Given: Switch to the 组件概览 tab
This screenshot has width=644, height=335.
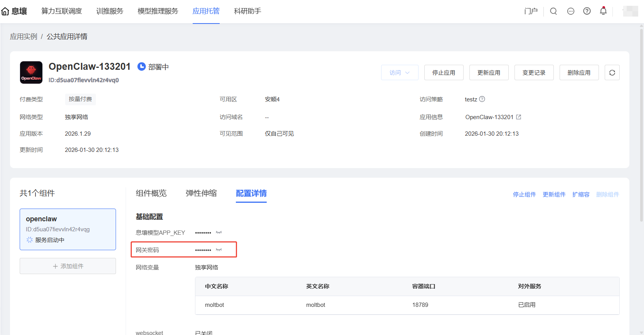Looking at the screenshot, I should (151, 193).
